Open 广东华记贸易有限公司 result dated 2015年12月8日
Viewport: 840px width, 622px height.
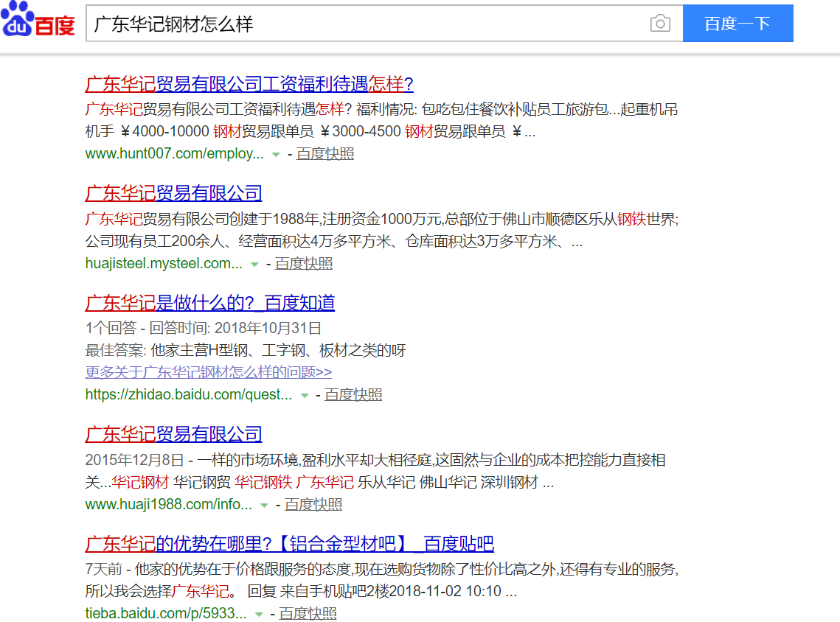coord(173,435)
